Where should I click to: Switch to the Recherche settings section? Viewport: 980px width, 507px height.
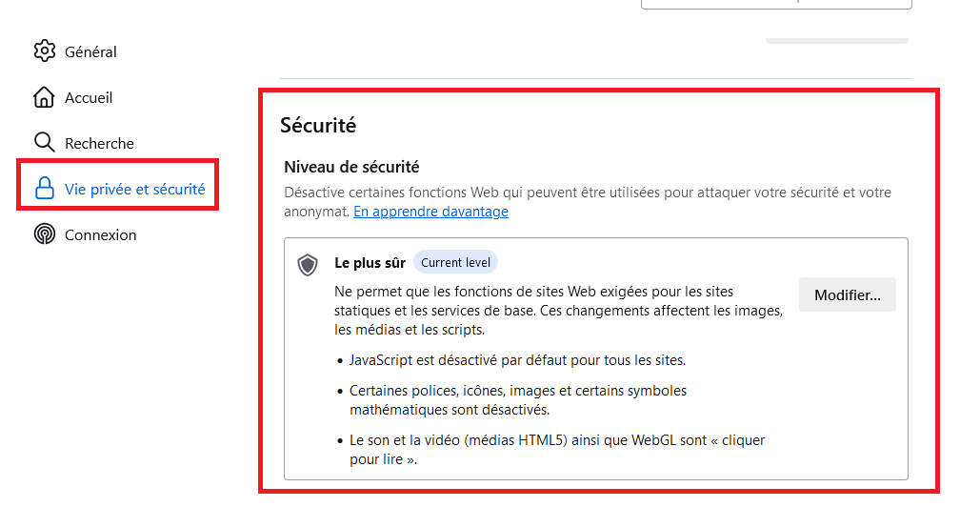99,143
